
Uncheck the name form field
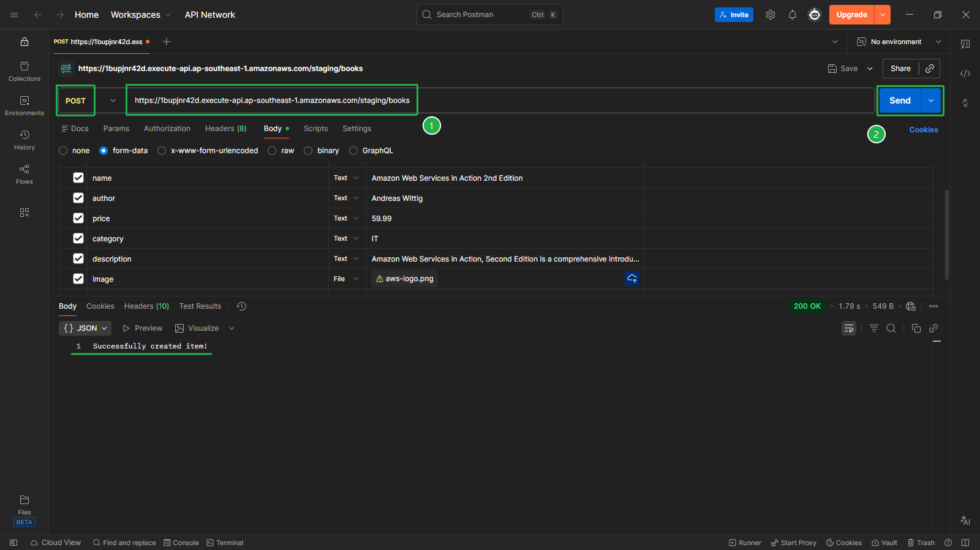[78, 178]
